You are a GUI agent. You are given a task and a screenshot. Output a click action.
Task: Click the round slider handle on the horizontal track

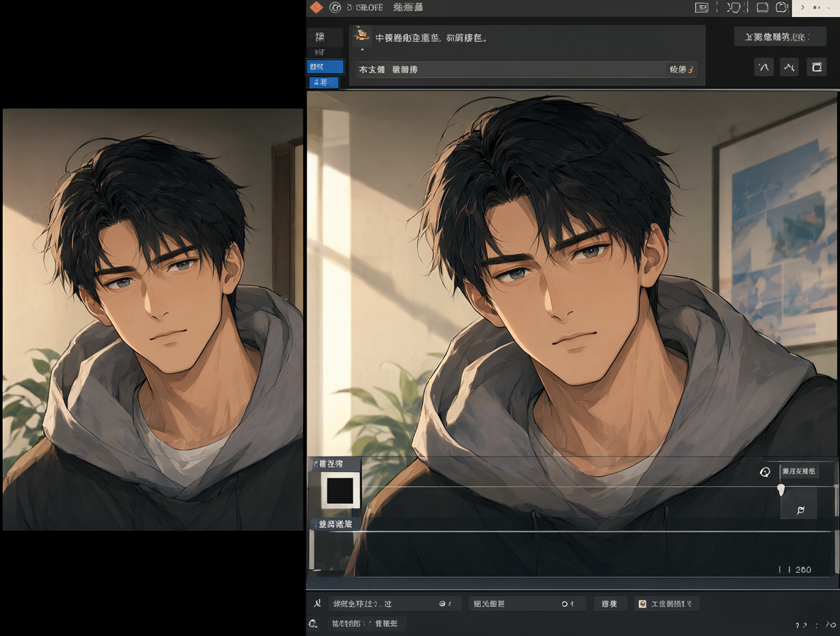pyautogui.click(x=781, y=488)
